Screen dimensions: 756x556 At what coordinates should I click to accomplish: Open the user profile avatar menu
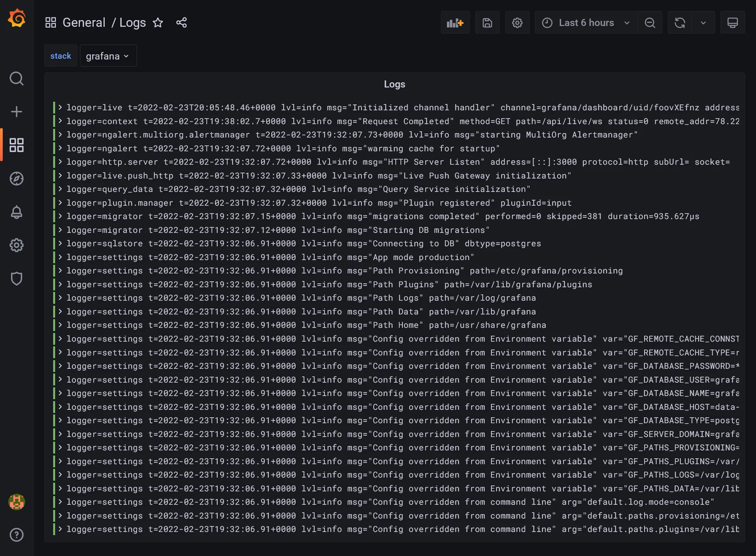coord(17,502)
